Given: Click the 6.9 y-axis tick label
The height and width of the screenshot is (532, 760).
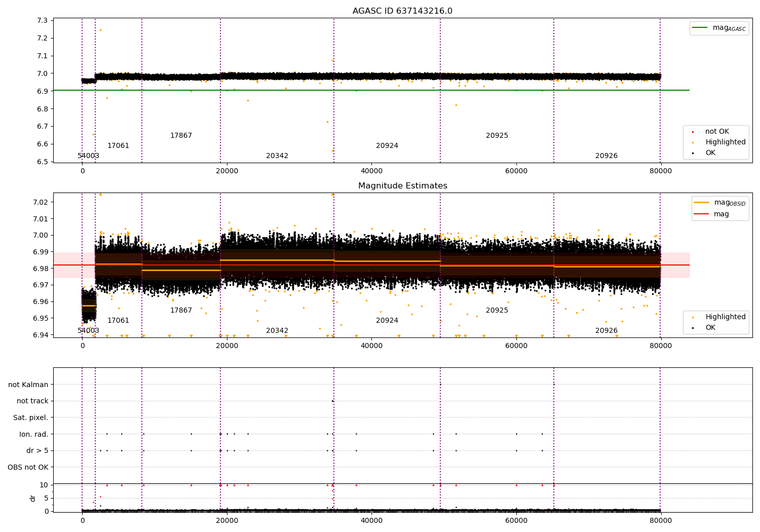Looking at the screenshot, I should pos(43,91).
